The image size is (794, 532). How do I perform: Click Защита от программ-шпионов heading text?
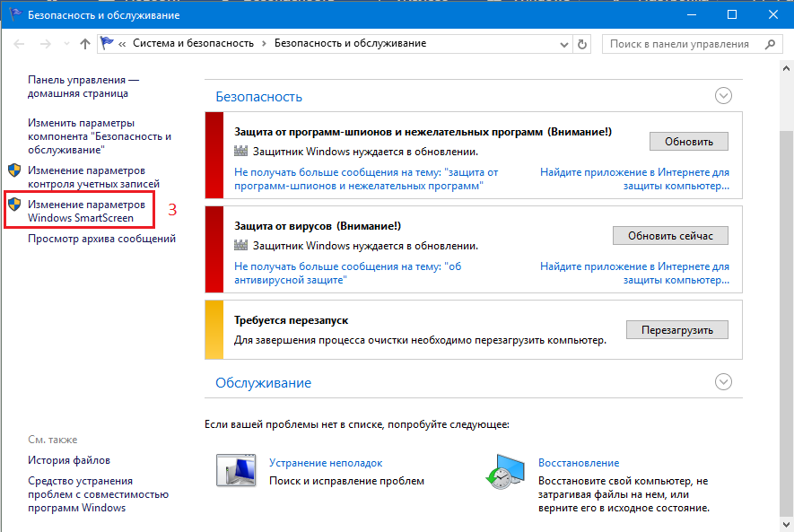[423, 132]
